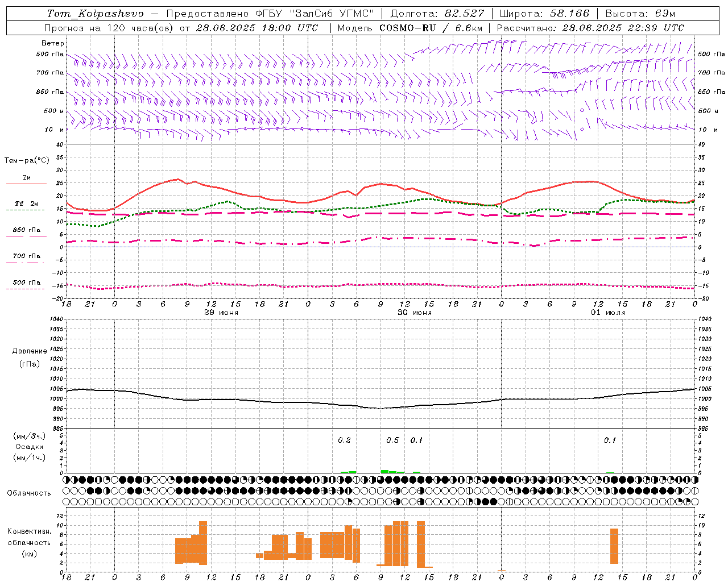Select the date label 29 июня
This screenshot has height=582, width=728.
click(221, 313)
